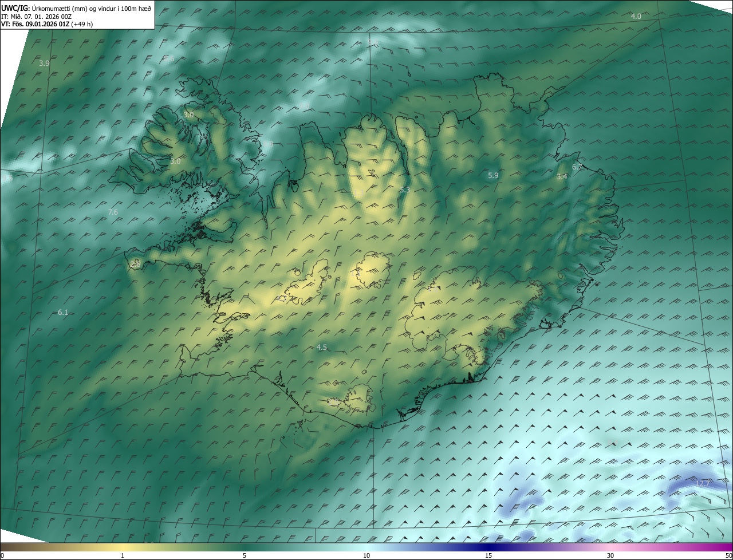The height and width of the screenshot is (560, 733).
Task: Click the color scale tick label 10
Action: point(366,556)
